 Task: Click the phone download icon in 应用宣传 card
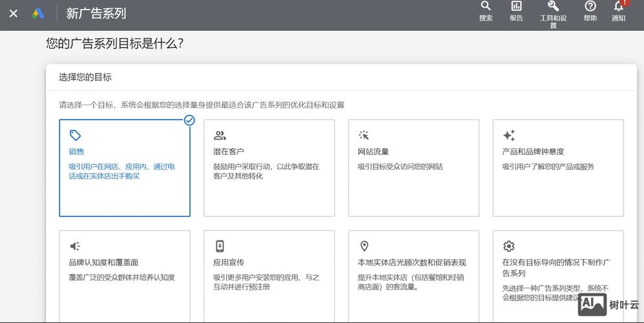220,246
